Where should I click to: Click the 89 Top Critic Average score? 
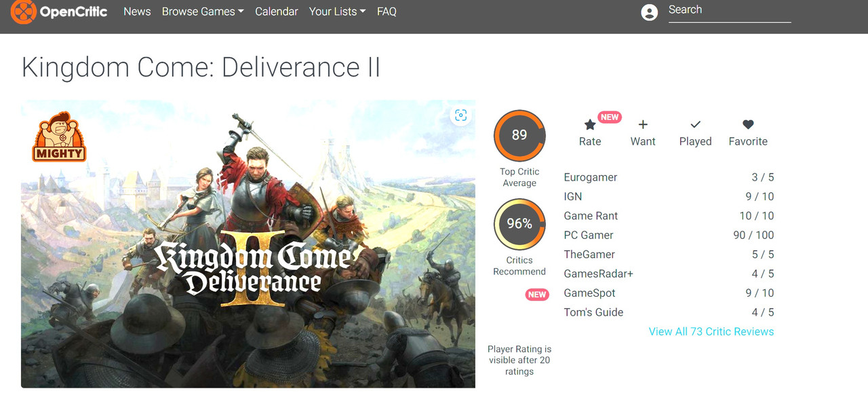click(519, 135)
